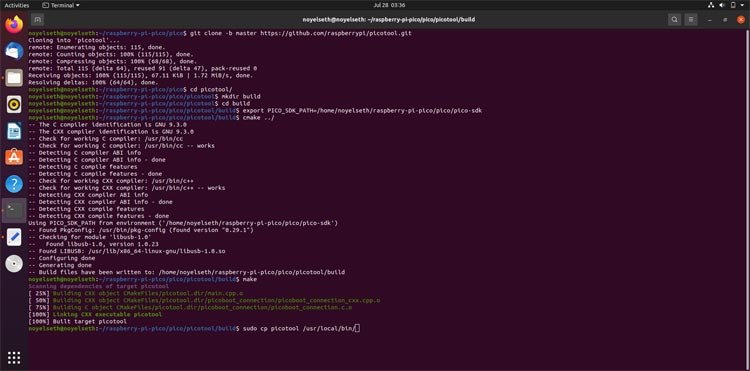The image size is (750, 371).
Task: Click the 'cmake ../' command line
Action: 152,118
